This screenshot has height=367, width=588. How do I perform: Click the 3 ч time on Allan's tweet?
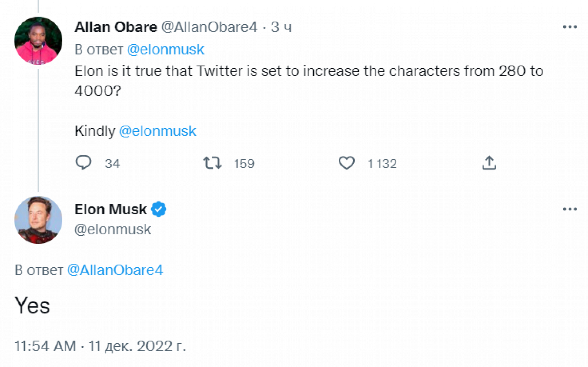coord(281,27)
